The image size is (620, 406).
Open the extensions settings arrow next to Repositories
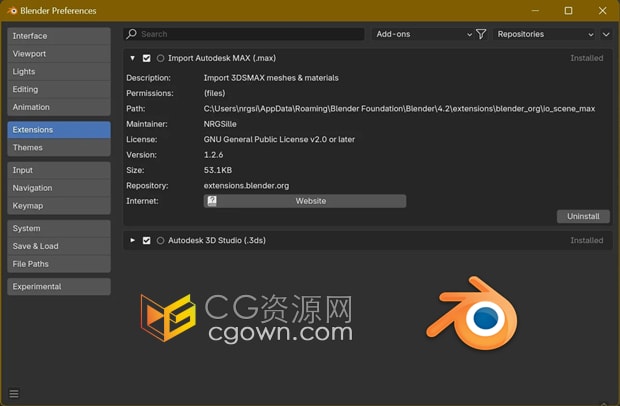click(606, 34)
